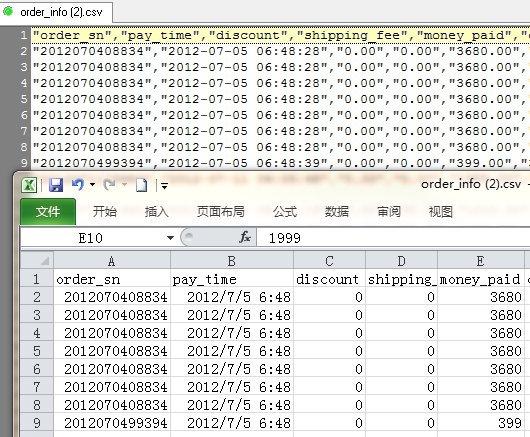This screenshot has width=530, height=437.
Task: Click the green status dot on editor tab
Action: tap(8, 11)
